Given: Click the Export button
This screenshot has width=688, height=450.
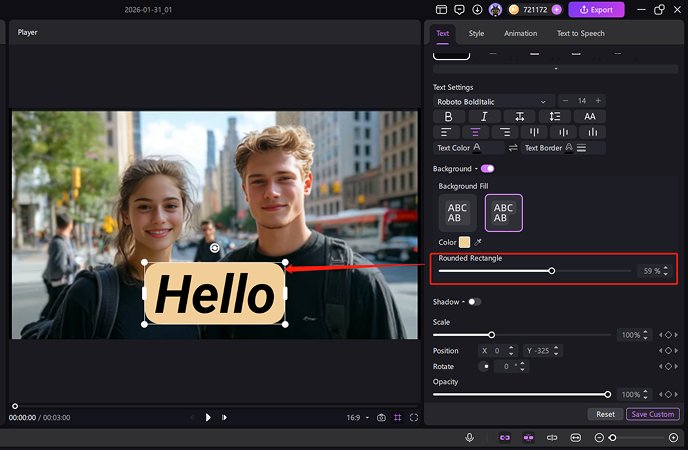Looking at the screenshot, I should pos(596,10).
